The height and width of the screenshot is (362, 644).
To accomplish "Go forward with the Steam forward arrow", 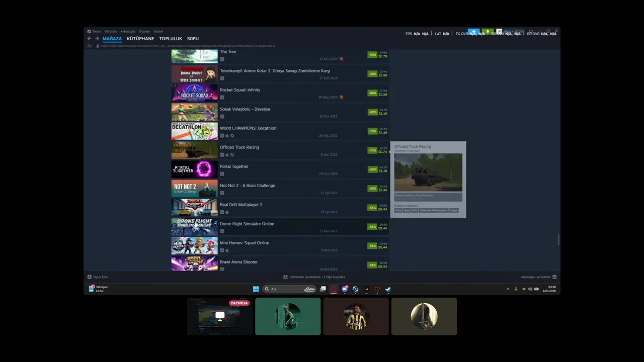I will pyautogui.click(x=97, y=39).
